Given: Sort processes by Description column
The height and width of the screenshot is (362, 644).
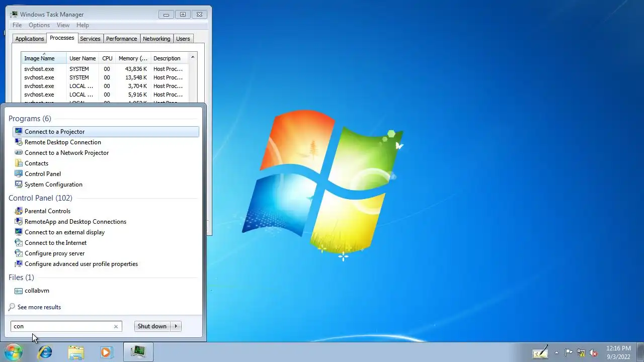Looking at the screenshot, I should 169,58.
